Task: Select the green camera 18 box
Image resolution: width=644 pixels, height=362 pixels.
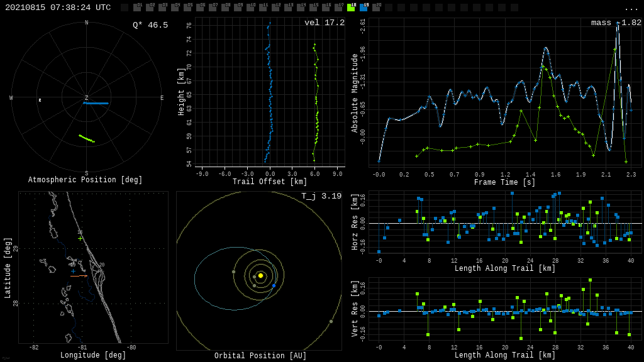Action: click(x=351, y=8)
